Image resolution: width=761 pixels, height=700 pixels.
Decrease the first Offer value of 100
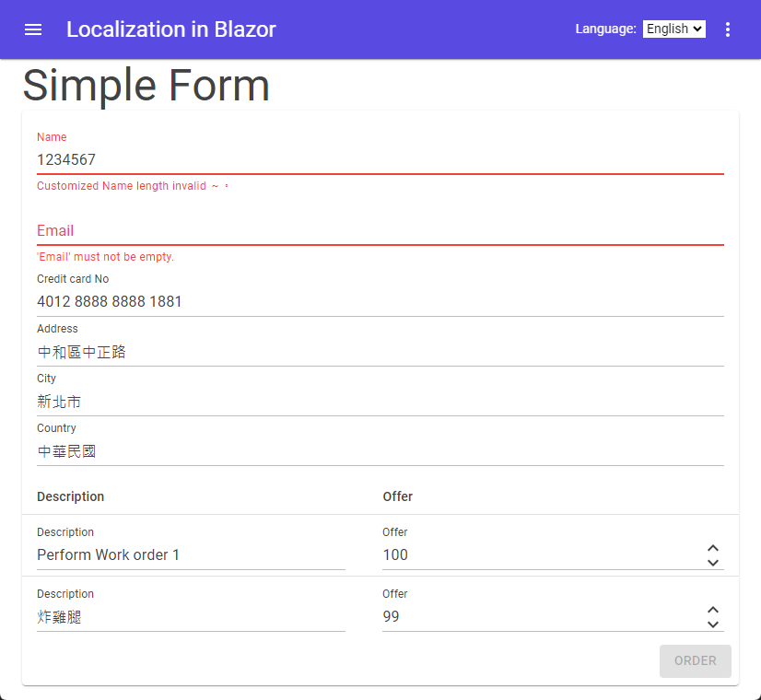[x=712, y=563]
